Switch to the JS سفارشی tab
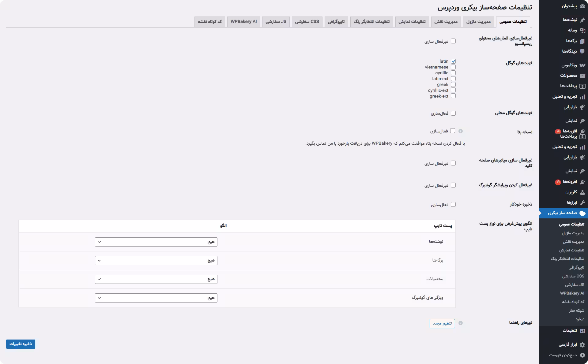Screen dimensions: 588x364 [x=276, y=22]
